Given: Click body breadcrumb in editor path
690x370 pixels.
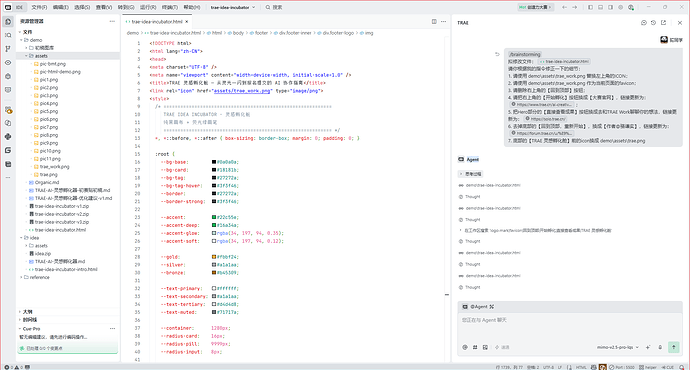Looking at the screenshot, I should (238, 33).
